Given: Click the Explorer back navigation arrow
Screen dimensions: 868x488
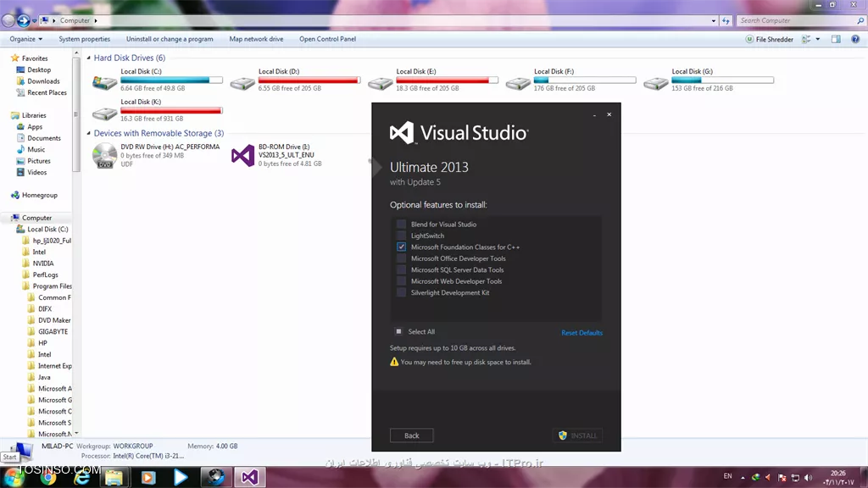Looking at the screenshot, I should [8, 20].
